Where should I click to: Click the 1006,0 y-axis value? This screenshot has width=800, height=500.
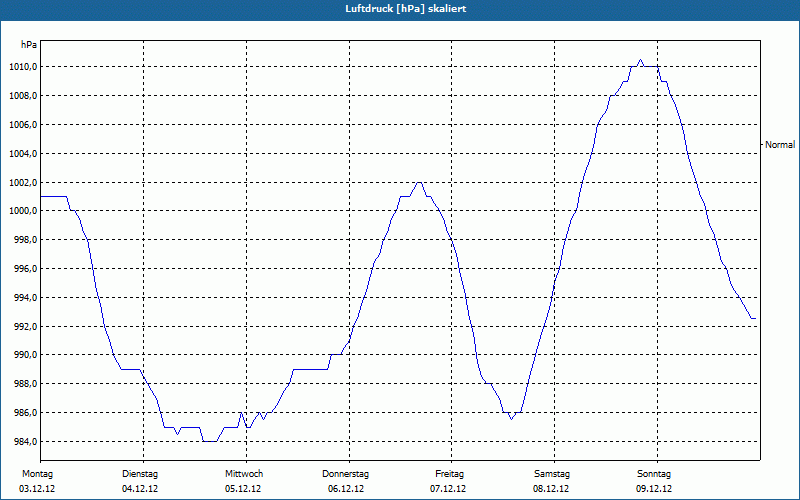click(x=22, y=125)
